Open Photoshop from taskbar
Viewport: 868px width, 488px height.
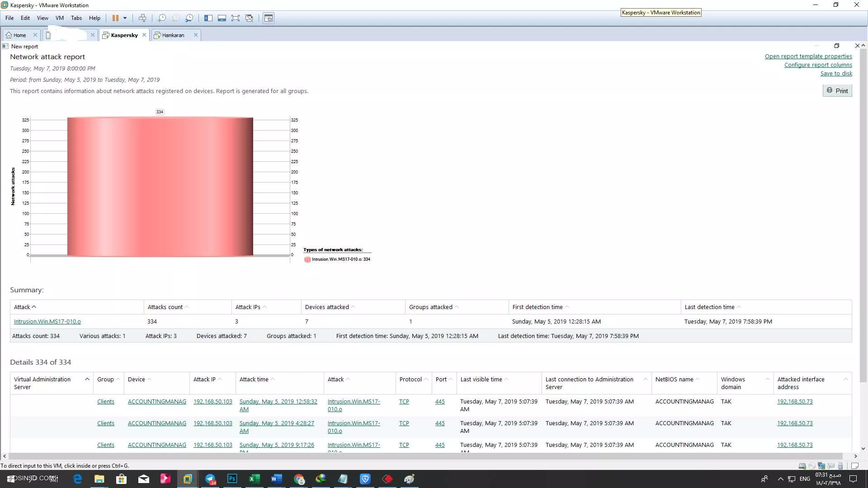(232, 479)
